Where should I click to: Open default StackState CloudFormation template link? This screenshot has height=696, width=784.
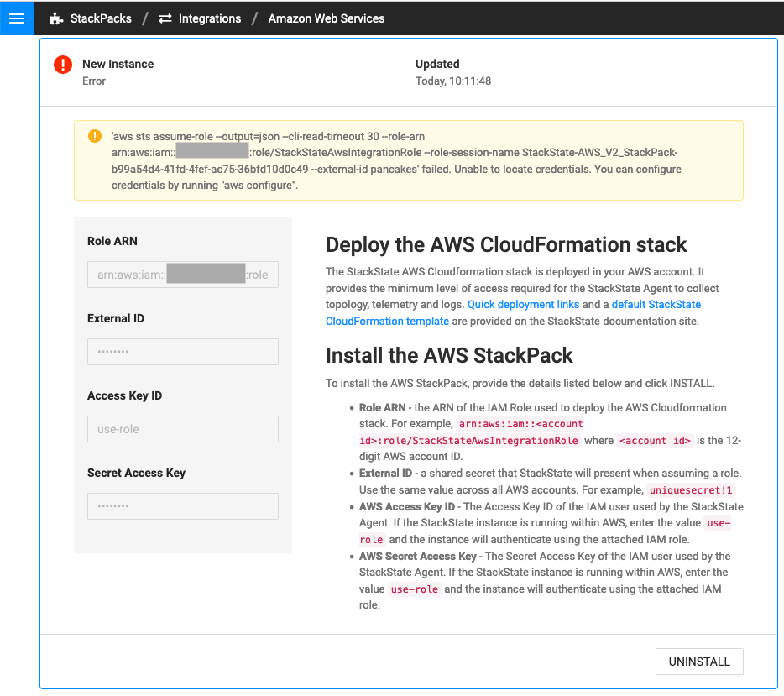tap(513, 312)
